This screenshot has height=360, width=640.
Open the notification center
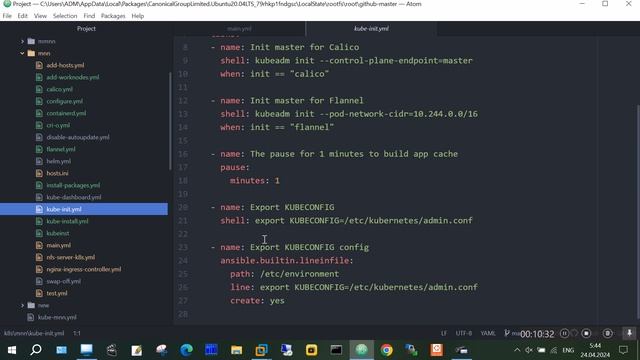(623, 350)
